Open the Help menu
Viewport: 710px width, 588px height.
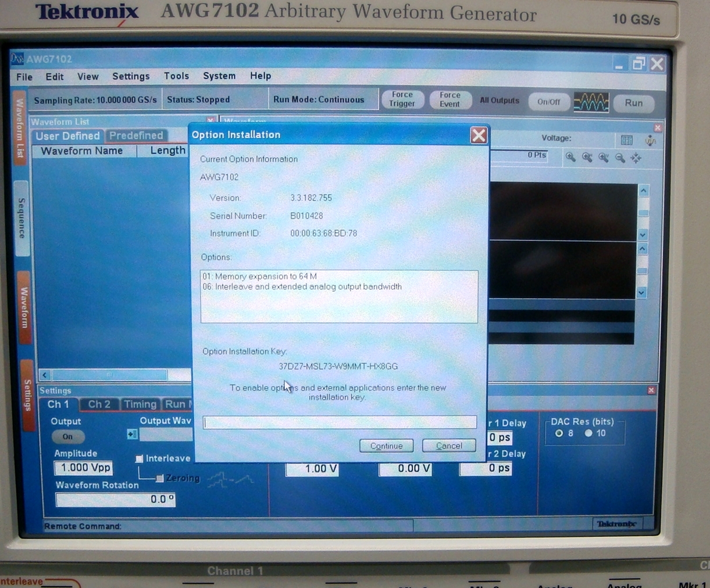pyautogui.click(x=261, y=76)
